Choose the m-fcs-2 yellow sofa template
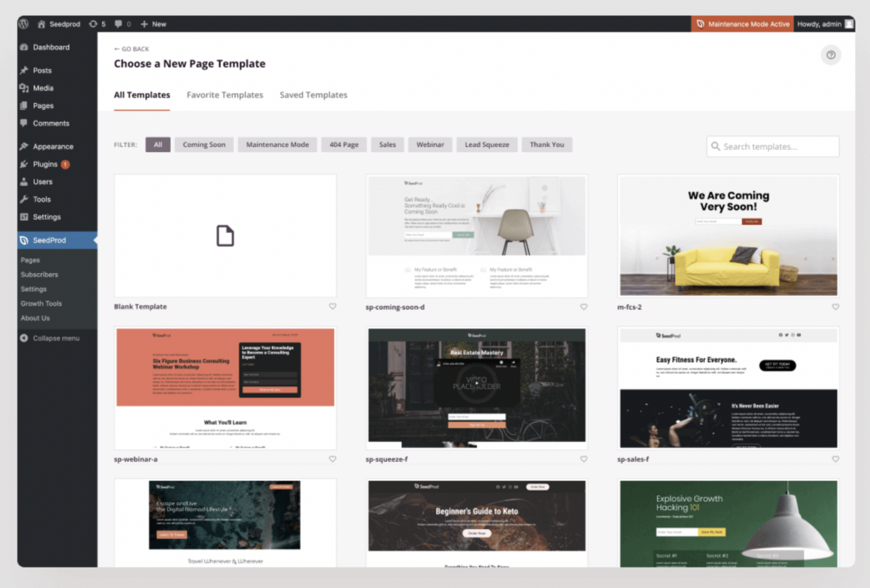870x588 pixels. [728, 235]
